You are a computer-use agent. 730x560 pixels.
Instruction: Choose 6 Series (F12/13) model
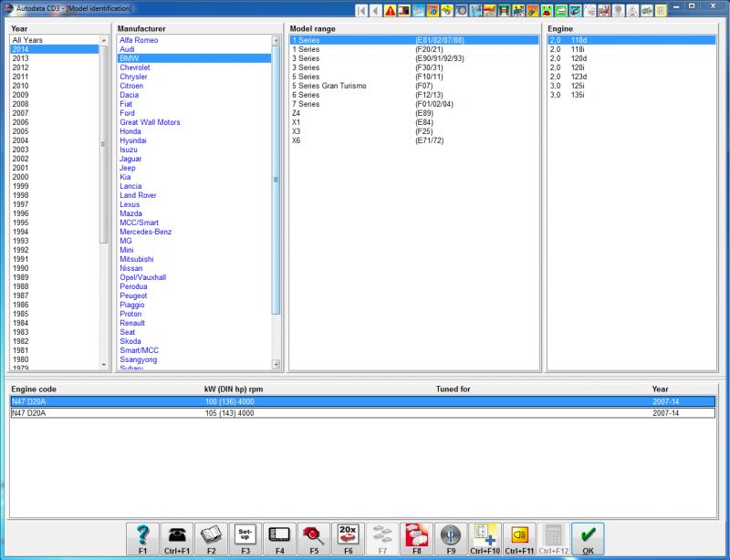click(414, 95)
